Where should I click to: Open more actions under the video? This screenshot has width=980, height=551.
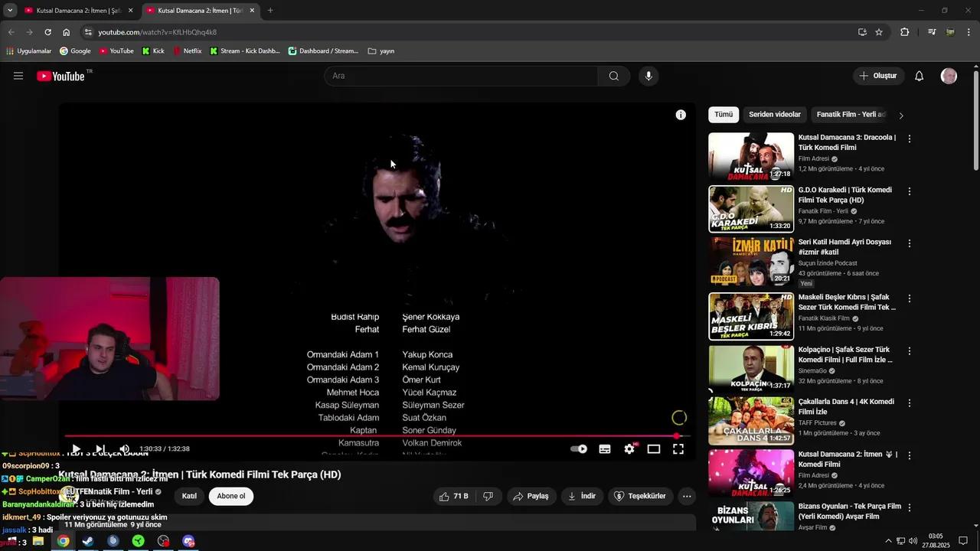[687, 496]
